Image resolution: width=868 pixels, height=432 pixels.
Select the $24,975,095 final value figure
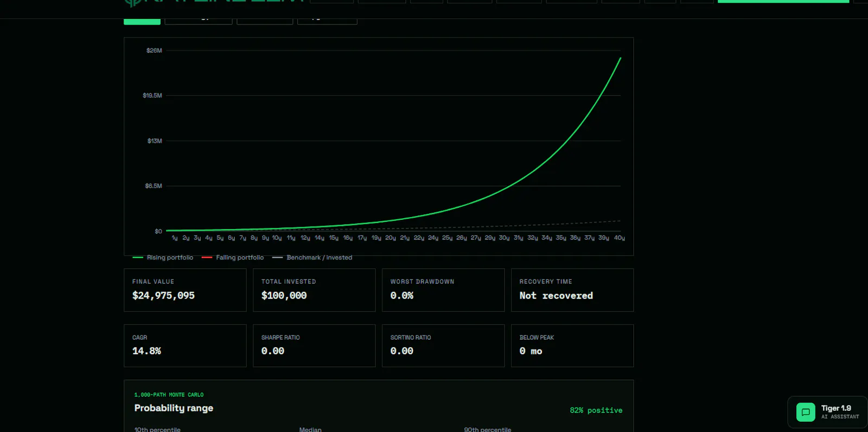[163, 296]
